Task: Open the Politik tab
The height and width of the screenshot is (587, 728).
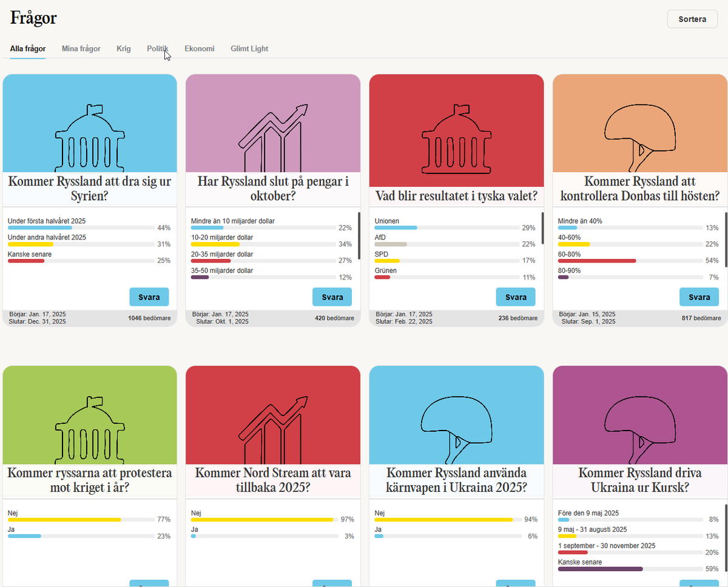Action: click(158, 49)
